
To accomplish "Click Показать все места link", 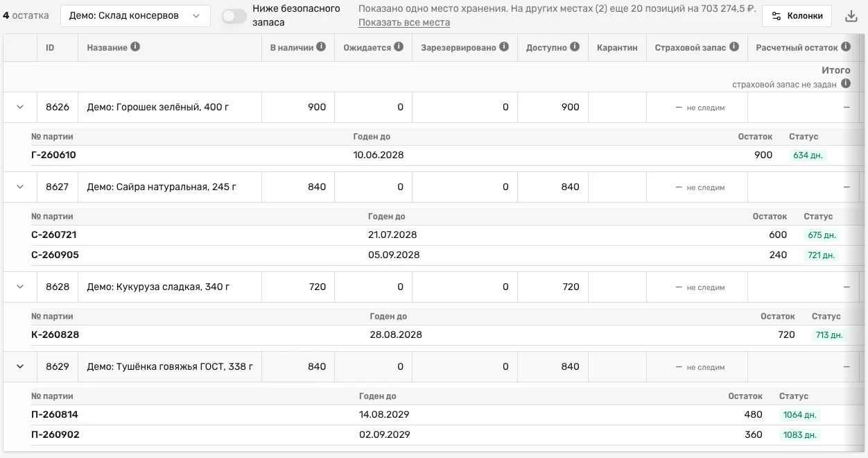I will 404,22.
